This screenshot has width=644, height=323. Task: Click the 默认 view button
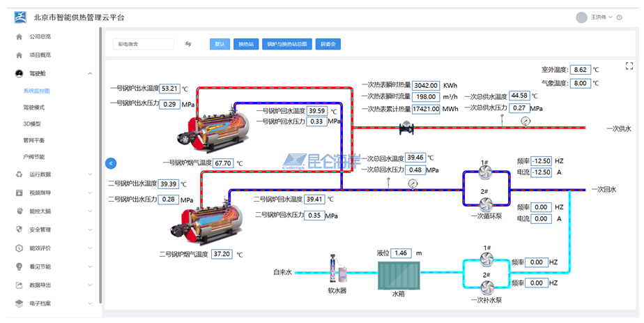[220, 44]
